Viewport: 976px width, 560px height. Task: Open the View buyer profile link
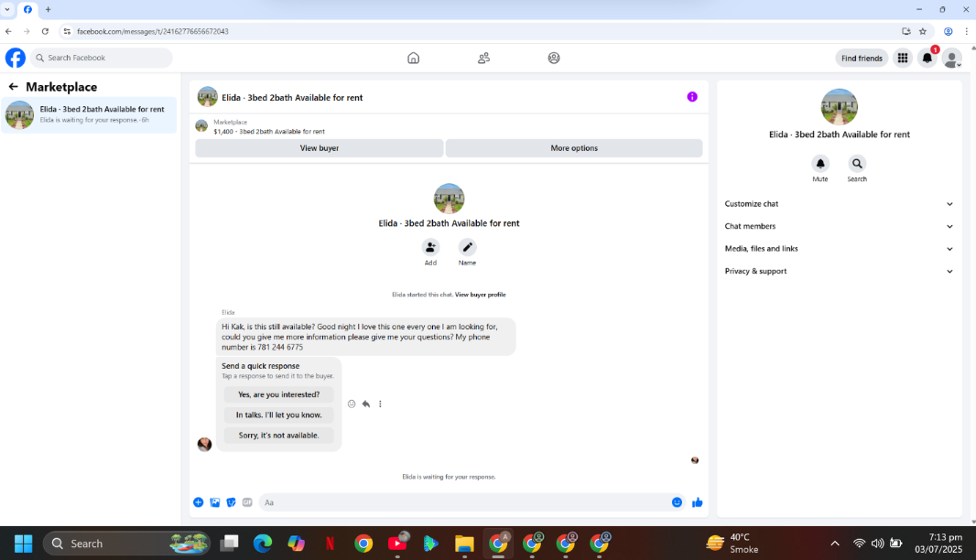click(x=480, y=295)
